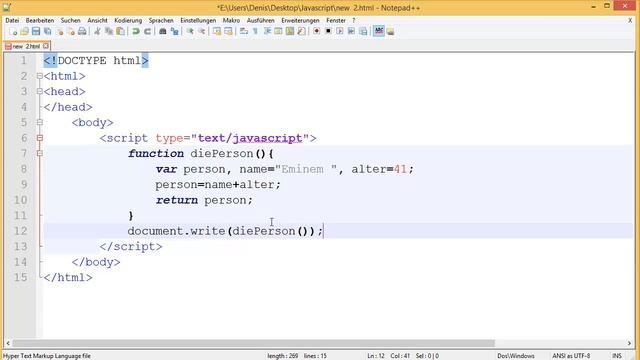This screenshot has height=360, width=640.
Task: Toggle synchronized horizontal scrolling icon
Action: point(228,31)
